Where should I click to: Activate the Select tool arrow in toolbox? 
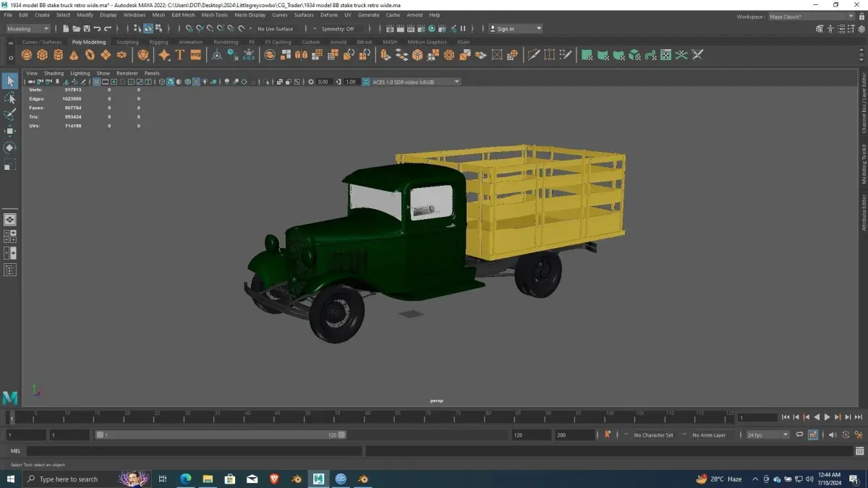tap(10, 81)
